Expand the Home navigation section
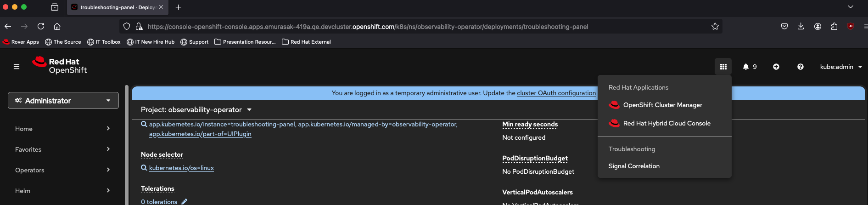The width and height of the screenshot is (868, 205). coord(63,129)
